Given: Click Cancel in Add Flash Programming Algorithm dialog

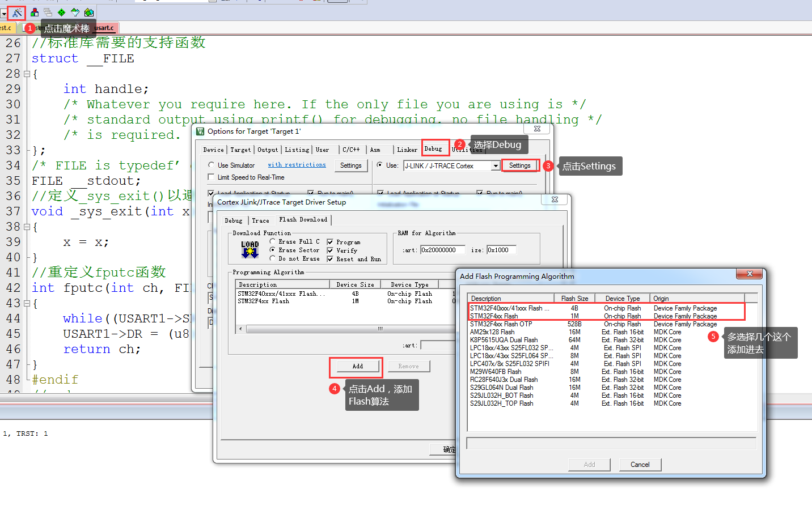Looking at the screenshot, I should click(x=640, y=465).
